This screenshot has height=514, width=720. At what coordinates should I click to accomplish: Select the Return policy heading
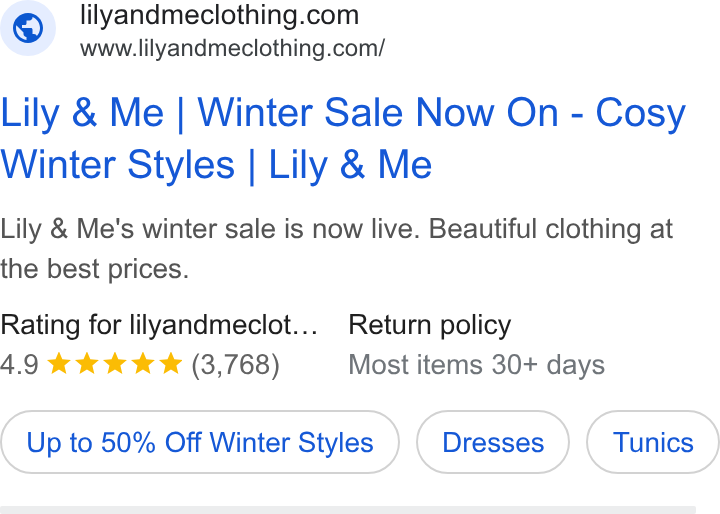pos(430,325)
